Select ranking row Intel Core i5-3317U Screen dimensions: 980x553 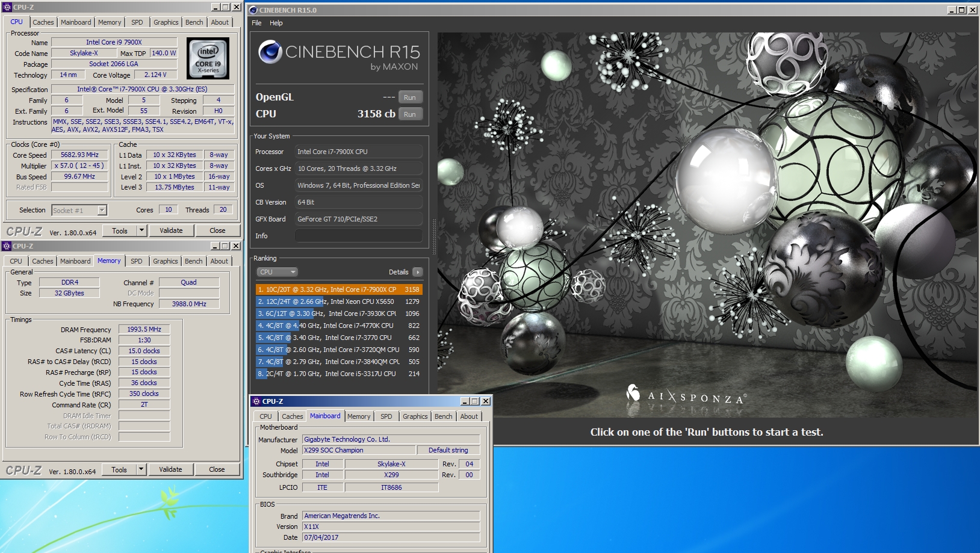point(339,374)
